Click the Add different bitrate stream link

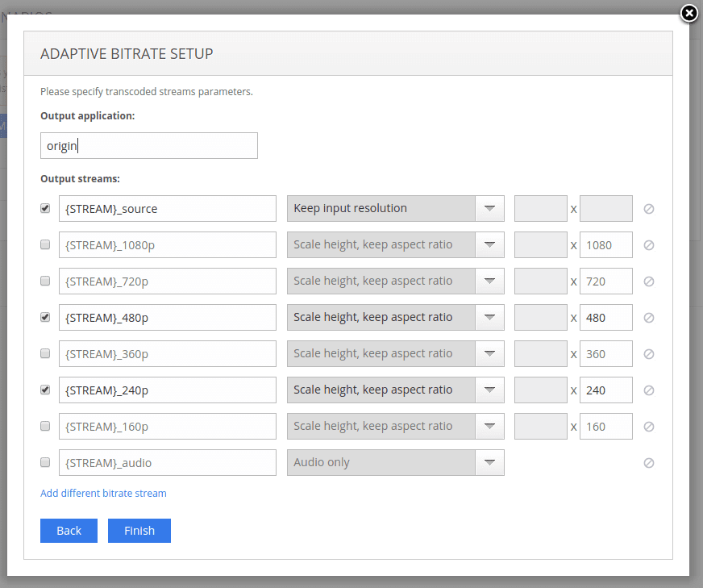(102, 493)
